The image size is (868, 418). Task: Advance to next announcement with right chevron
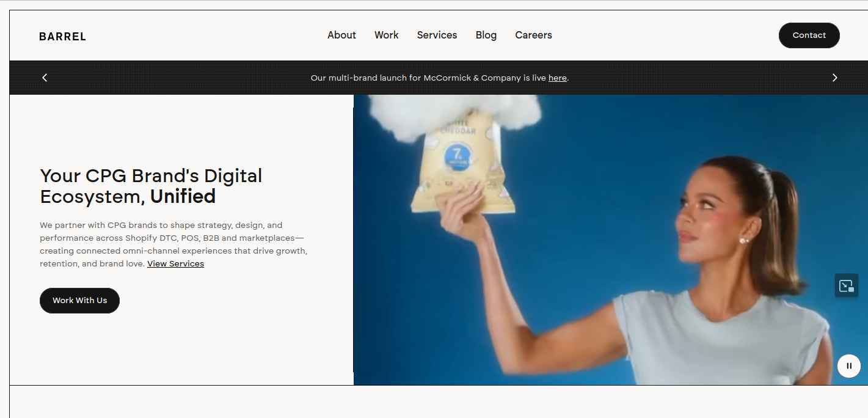point(834,78)
